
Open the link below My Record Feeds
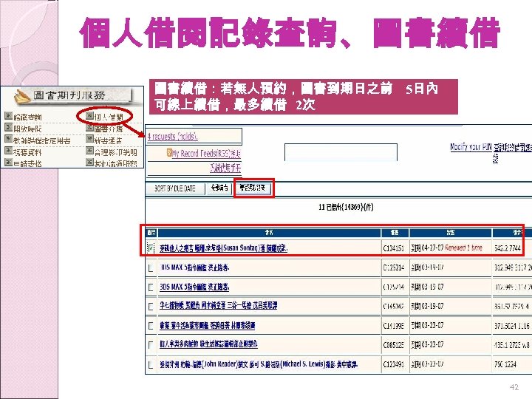pos(225,168)
